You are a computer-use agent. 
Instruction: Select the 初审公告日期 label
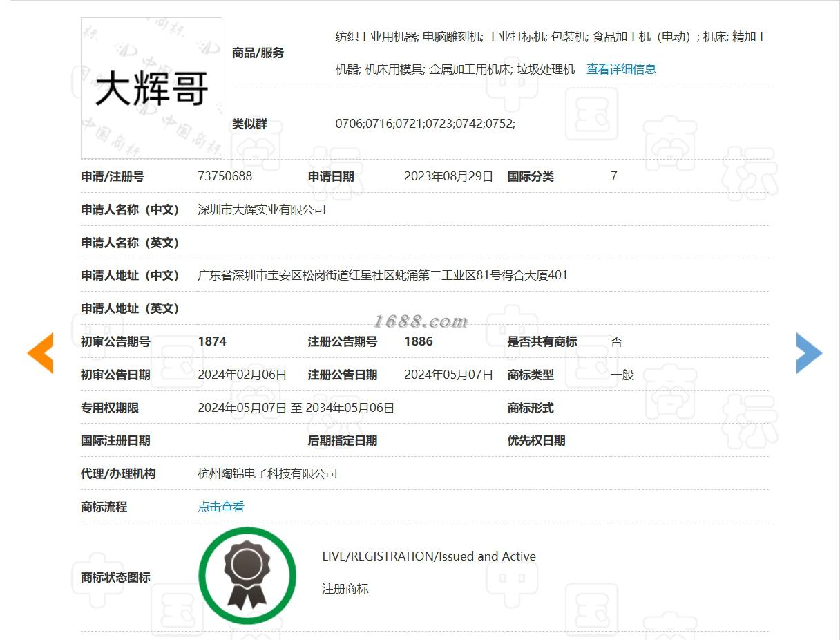pyautogui.click(x=115, y=375)
